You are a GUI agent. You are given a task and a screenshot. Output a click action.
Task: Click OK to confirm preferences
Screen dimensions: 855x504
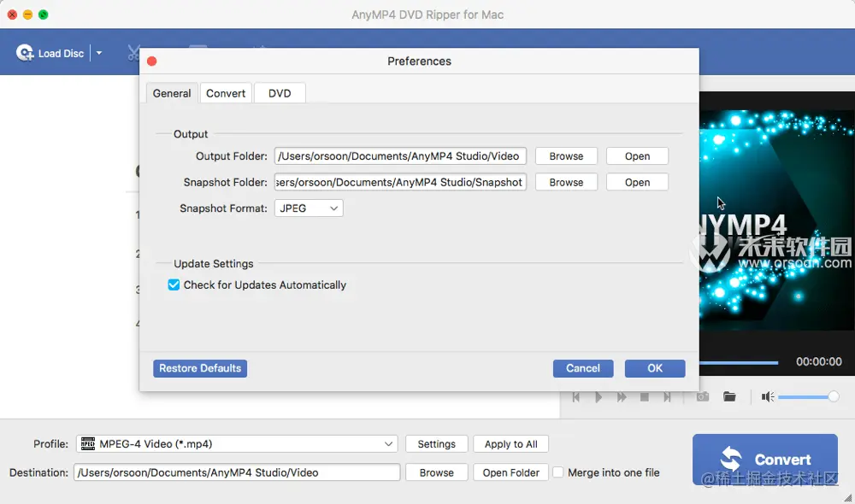tap(655, 368)
